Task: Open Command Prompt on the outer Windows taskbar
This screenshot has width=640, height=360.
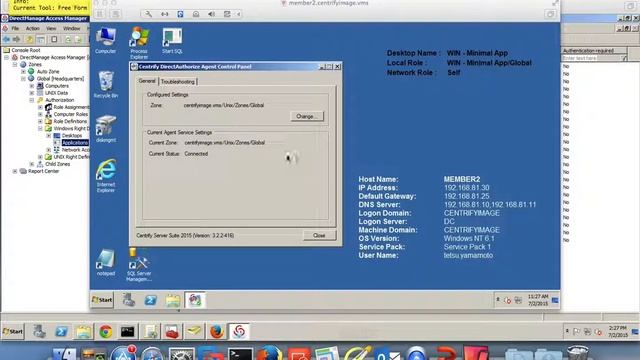Action: coord(127,332)
